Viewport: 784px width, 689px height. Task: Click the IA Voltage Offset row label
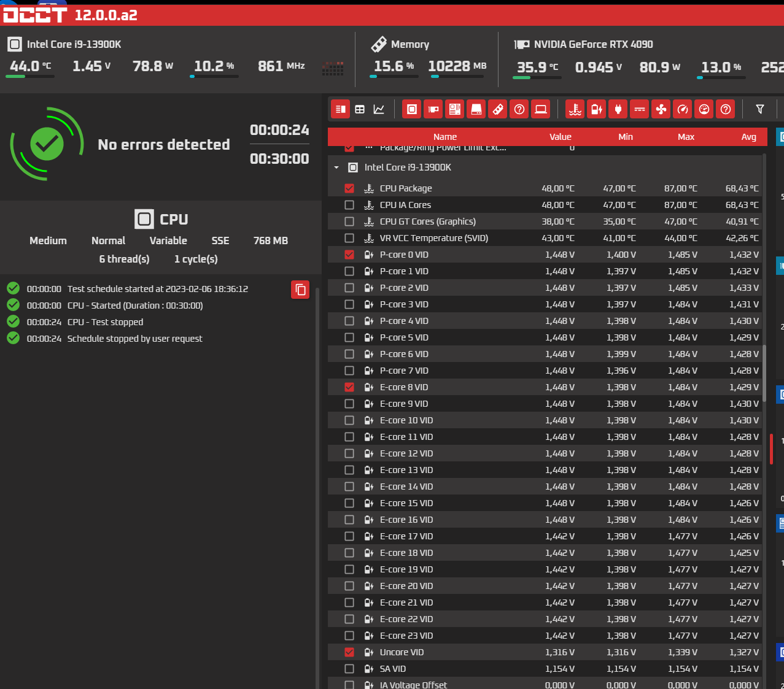click(413, 685)
